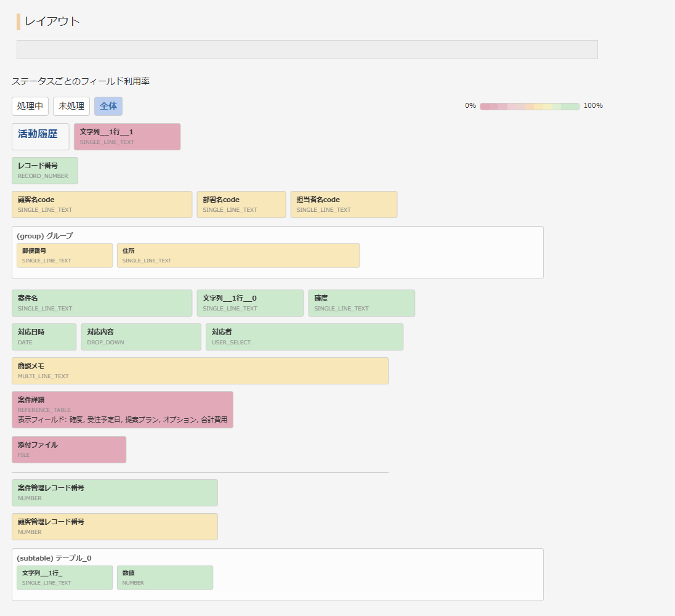Image resolution: width=675 pixels, height=616 pixels.
Task: Click the 顧客名code field
Action: coord(102,204)
